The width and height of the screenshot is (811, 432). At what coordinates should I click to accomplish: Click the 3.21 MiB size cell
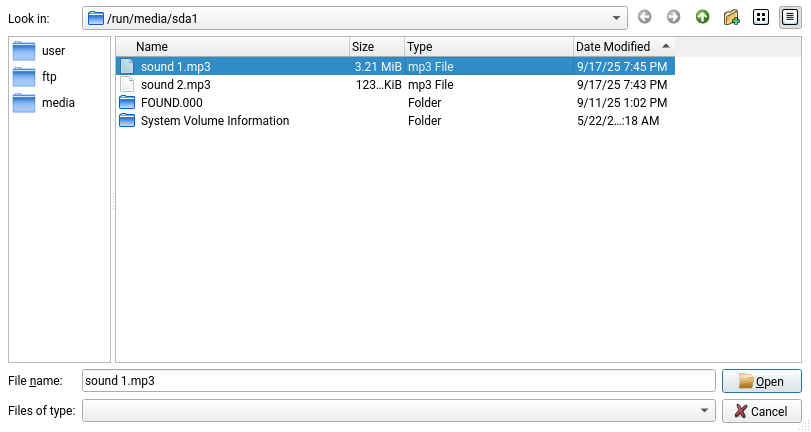point(378,67)
